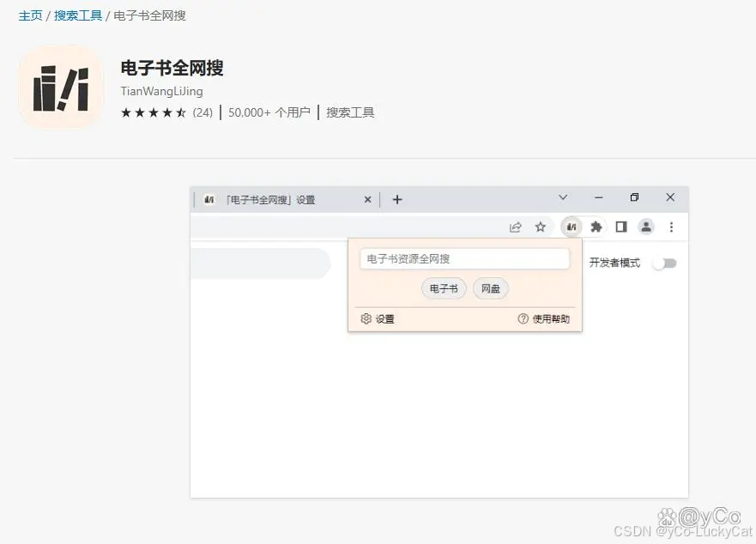Open the user profile avatar

click(x=646, y=227)
